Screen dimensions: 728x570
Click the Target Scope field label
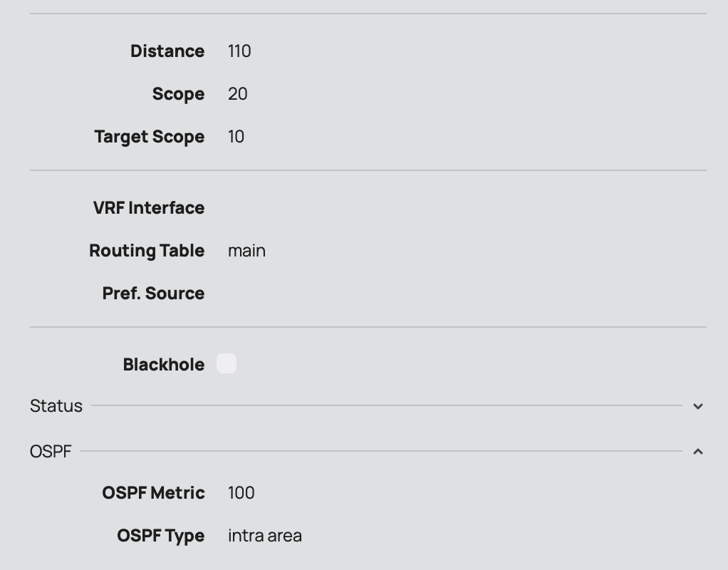pyautogui.click(x=150, y=137)
